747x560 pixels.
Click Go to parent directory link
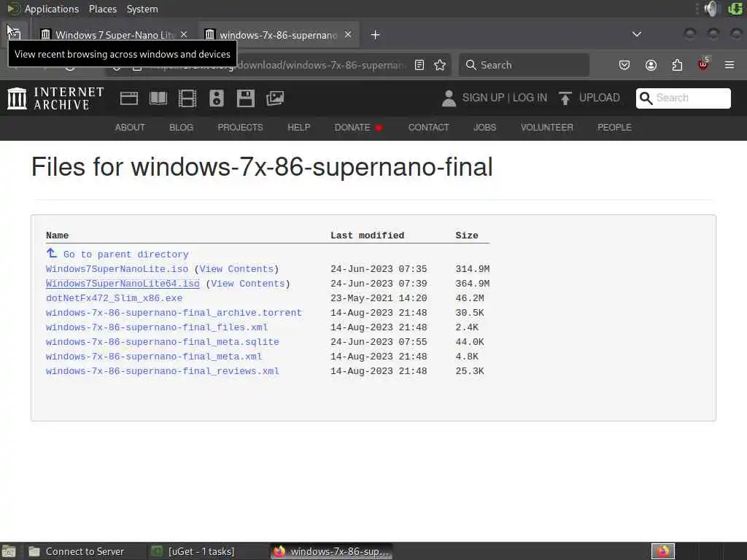[x=125, y=254]
